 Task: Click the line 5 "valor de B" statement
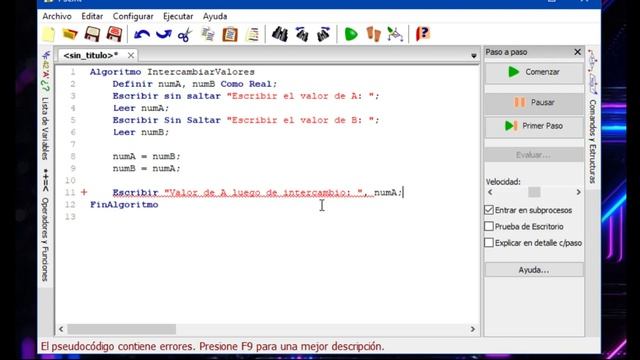tap(246, 120)
